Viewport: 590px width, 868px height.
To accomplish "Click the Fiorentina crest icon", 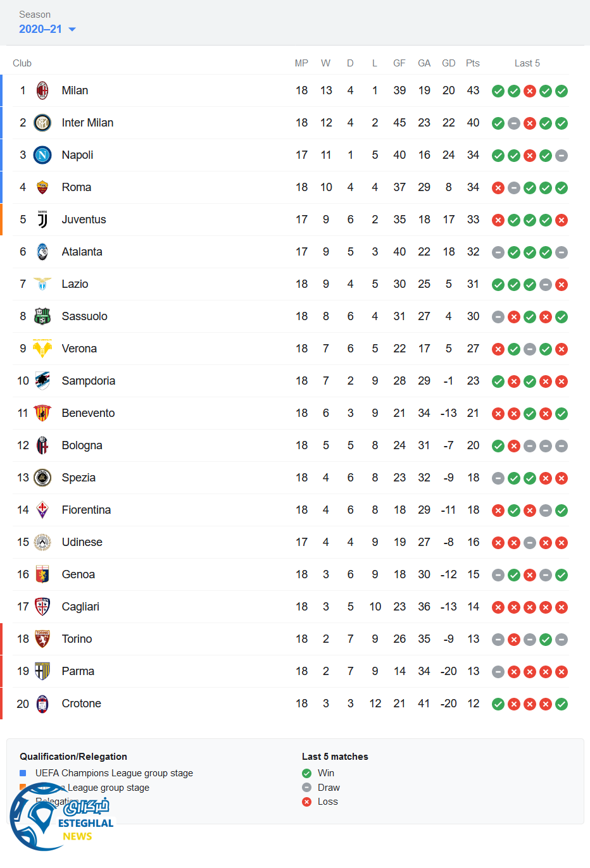I will [x=42, y=510].
